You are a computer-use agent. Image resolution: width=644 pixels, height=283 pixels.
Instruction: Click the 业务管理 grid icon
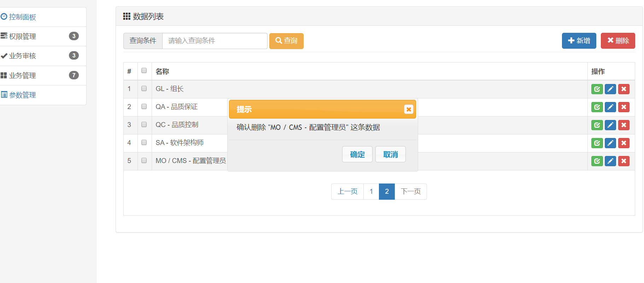pos(4,75)
